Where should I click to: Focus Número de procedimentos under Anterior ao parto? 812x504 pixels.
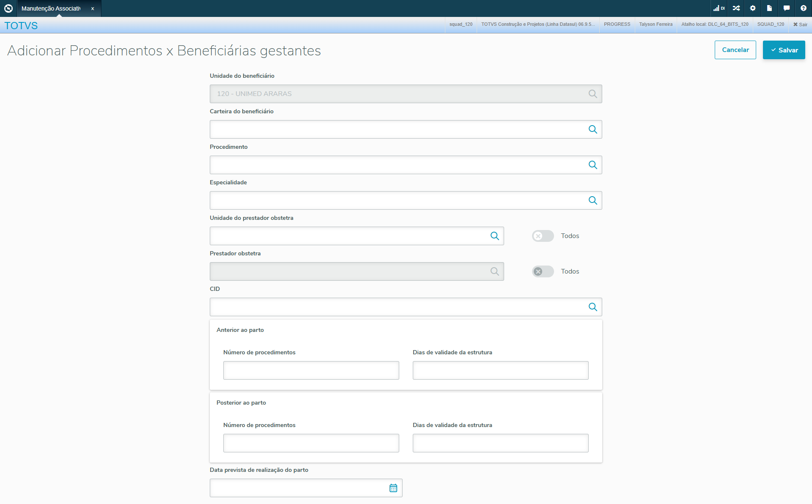coord(311,370)
